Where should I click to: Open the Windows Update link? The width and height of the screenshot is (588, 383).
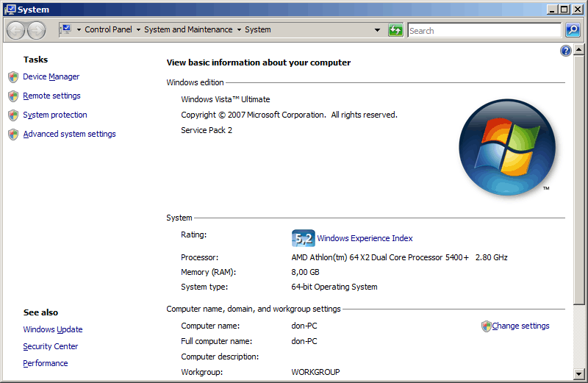pos(53,330)
